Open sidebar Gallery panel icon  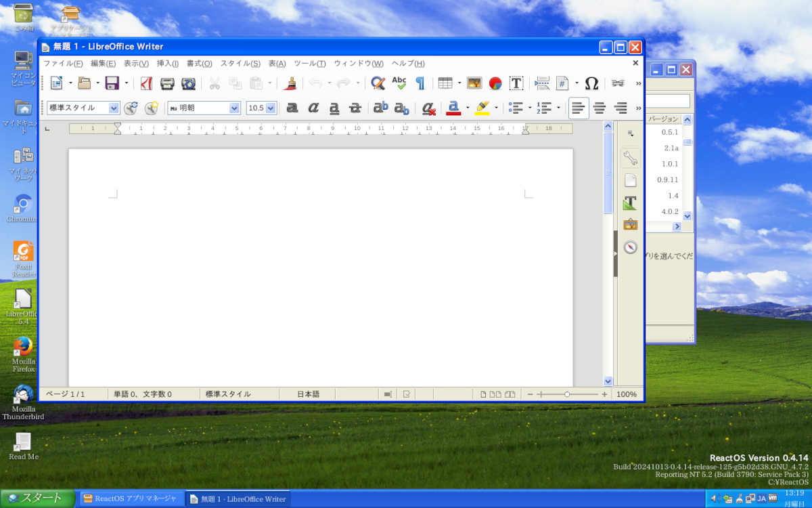pos(630,225)
